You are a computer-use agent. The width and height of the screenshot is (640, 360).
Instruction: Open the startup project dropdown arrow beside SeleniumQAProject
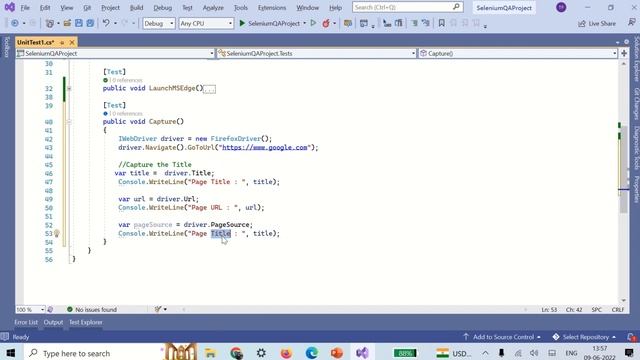tap(304, 23)
